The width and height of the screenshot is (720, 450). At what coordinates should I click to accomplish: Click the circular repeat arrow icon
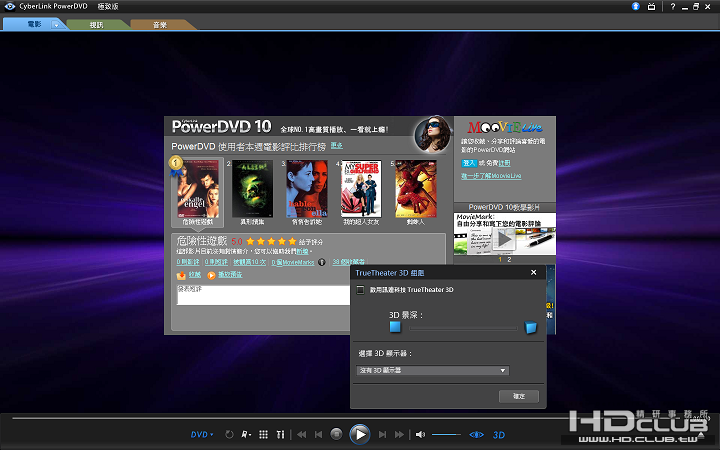pos(229,434)
